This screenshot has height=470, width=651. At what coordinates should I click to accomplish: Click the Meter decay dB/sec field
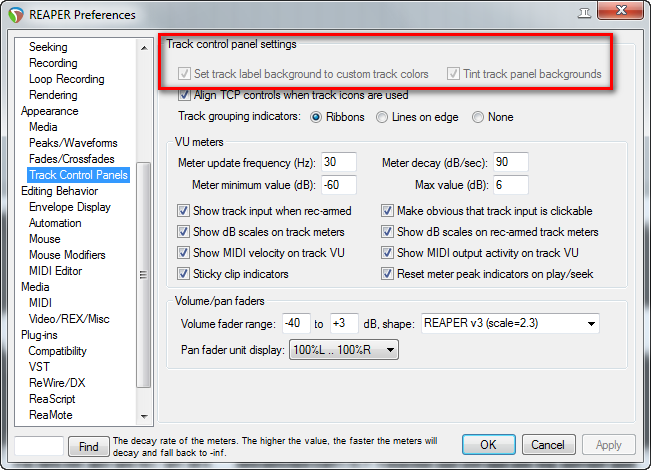pyautogui.click(x=511, y=162)
